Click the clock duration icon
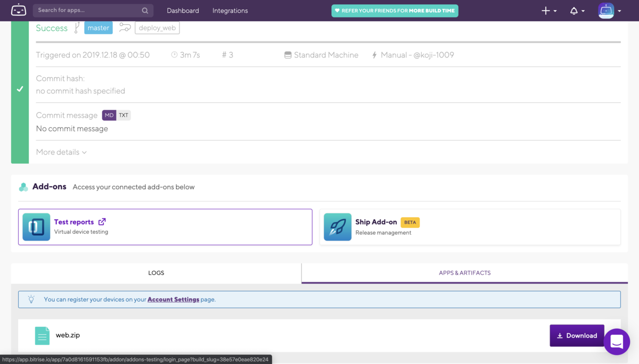639x364 pixels. pyautogui.click(x=174, y=55)
